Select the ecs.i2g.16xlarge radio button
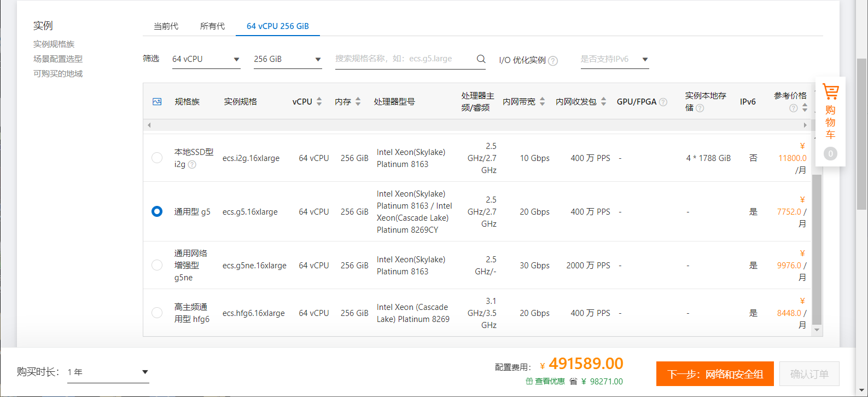This screenshot has width=868, height=397. point(157,158)
